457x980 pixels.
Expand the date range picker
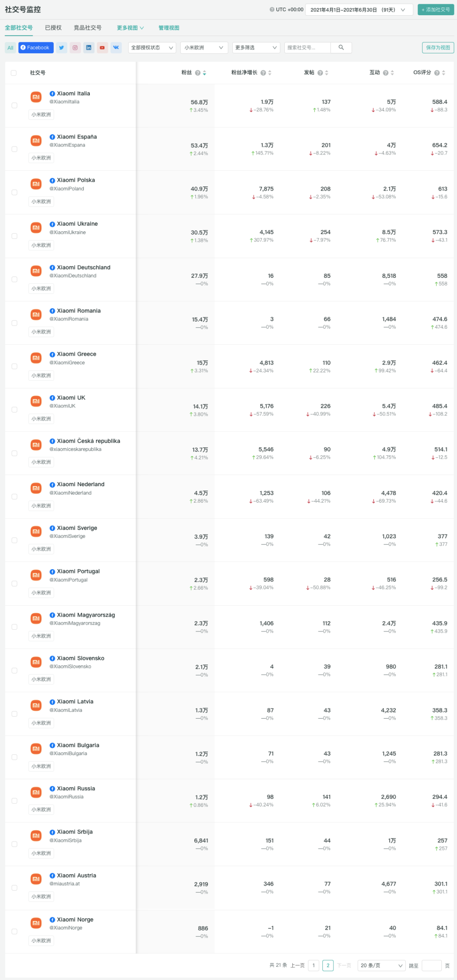[x=358, y=10]
